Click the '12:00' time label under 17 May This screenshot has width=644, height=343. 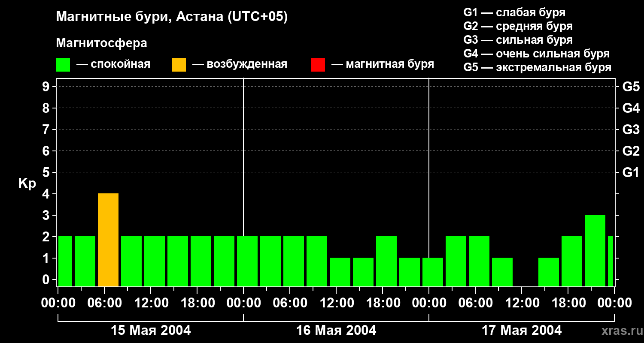pyautogui.click(x=522, y=303)
